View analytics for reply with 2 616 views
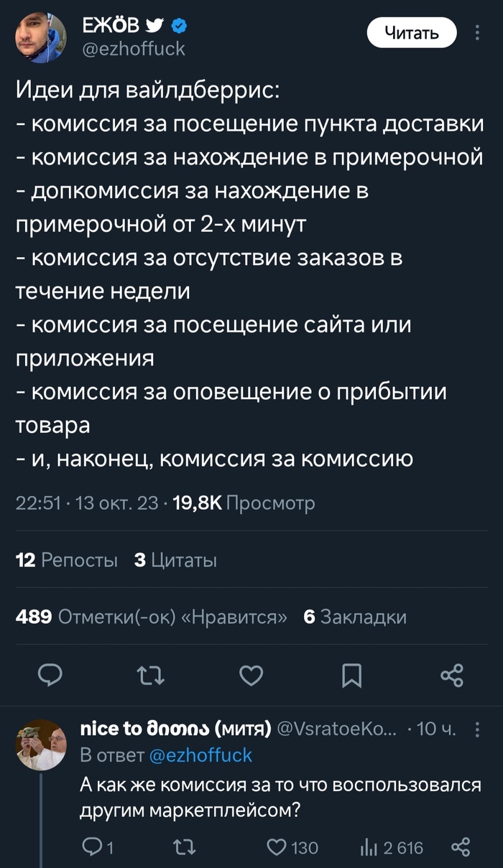503x868 pixels. 392,847
